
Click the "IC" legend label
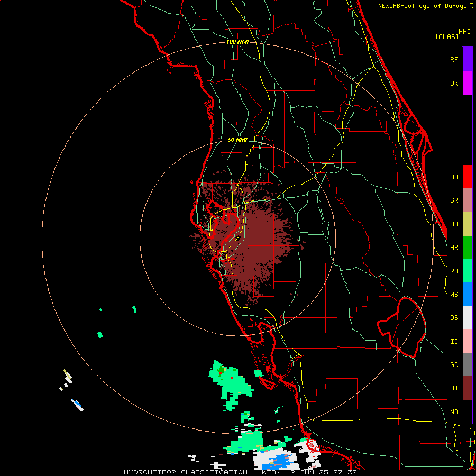point(454,341)
